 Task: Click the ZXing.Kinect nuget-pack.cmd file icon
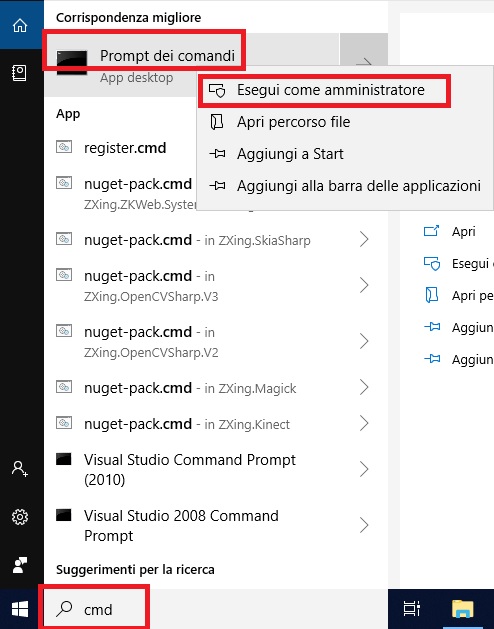coord(64,423)
